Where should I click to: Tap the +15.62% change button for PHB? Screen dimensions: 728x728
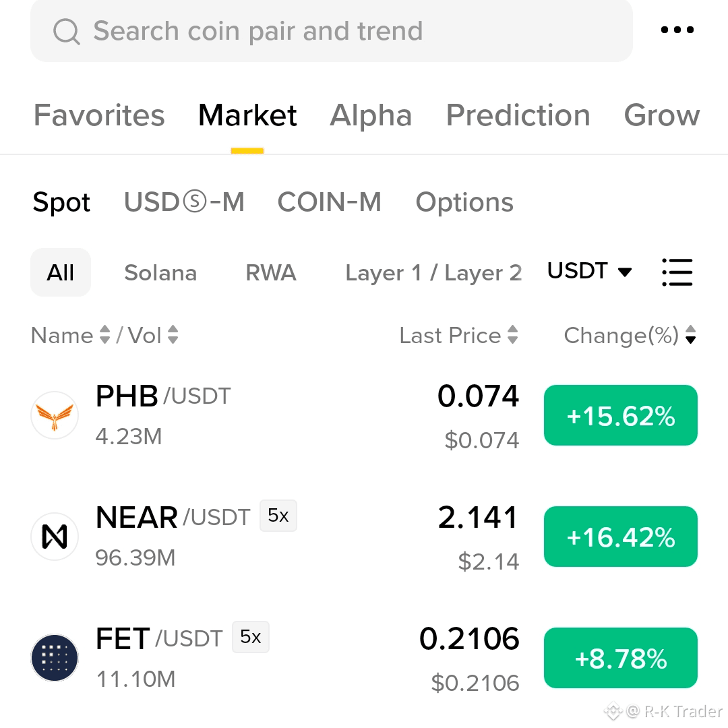click(x=621, y=415)
